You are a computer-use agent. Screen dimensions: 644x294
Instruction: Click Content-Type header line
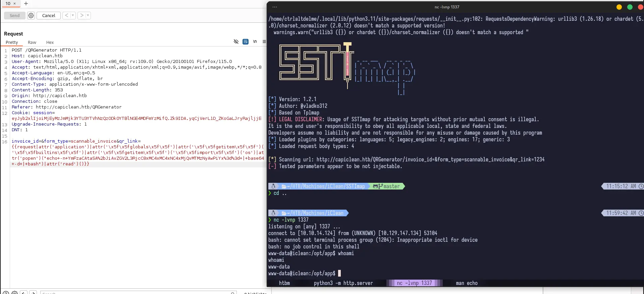(x=75, y=84)
